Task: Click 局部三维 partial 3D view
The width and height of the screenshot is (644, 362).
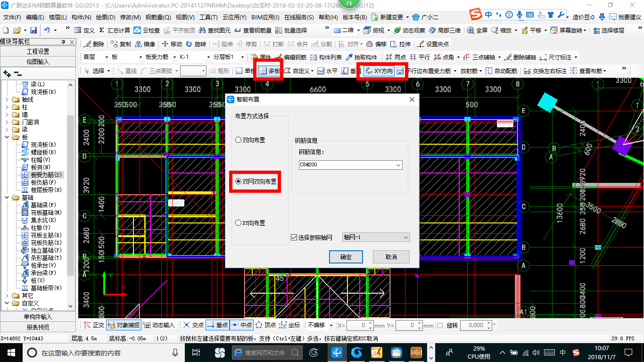Action: coord(444,30)
